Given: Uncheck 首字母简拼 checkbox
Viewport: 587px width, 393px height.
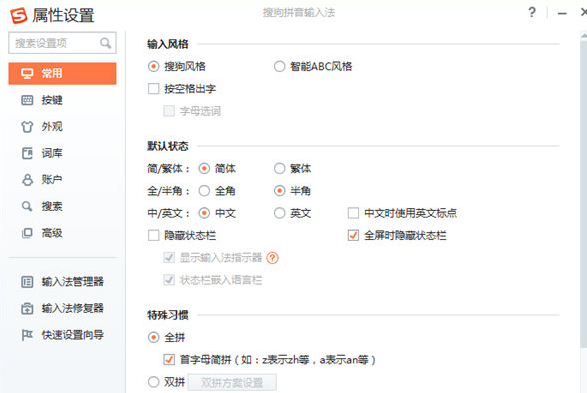Looking at the screenshot, I should pos(169,360).
